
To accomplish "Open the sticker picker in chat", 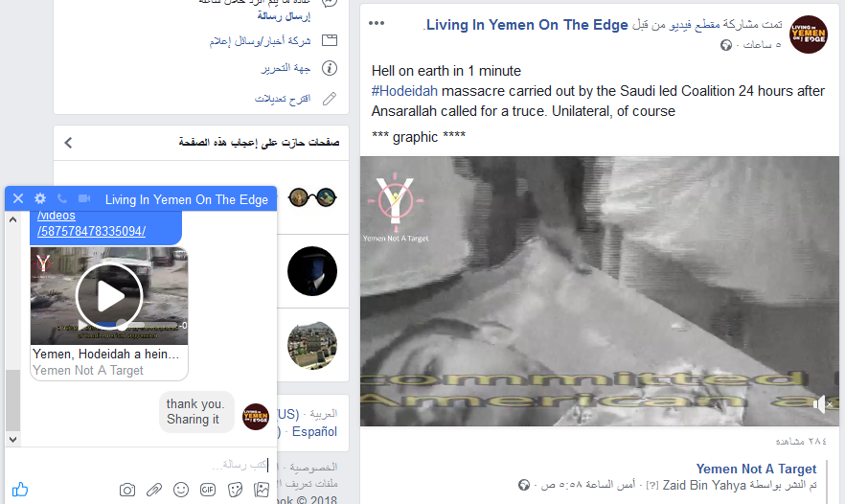I will [x=235, y=490].
